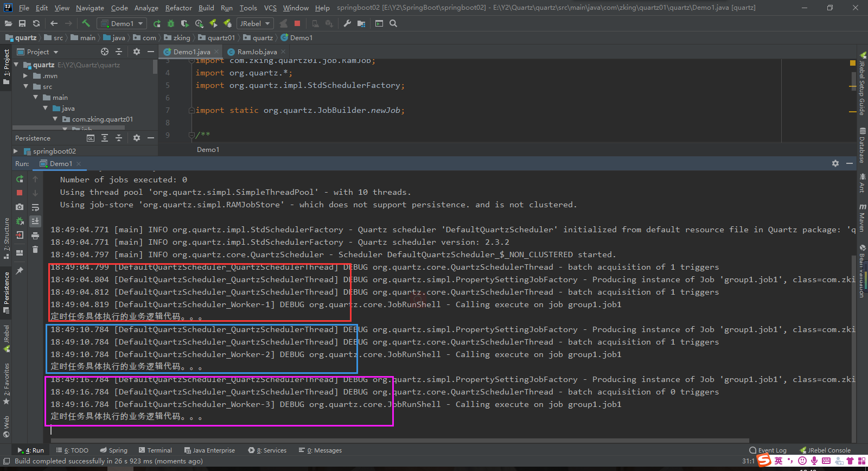Synchronize files with the refresh icon

coord(36,23)
